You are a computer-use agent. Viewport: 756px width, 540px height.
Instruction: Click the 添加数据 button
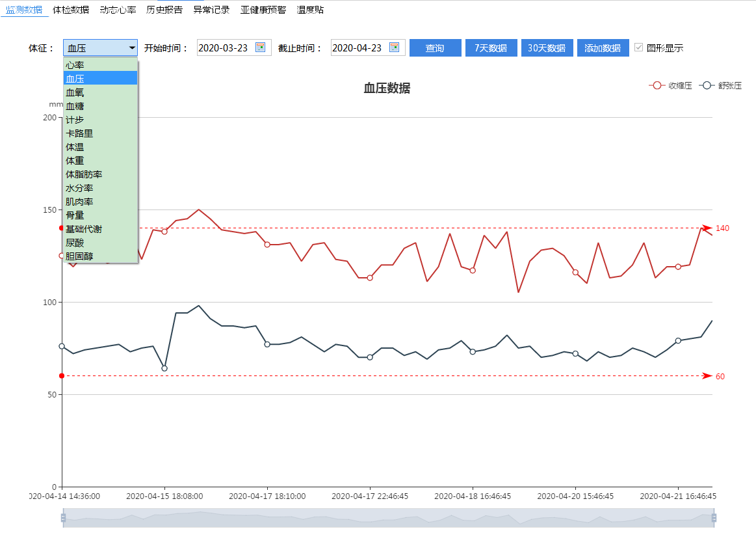[603, 47]
